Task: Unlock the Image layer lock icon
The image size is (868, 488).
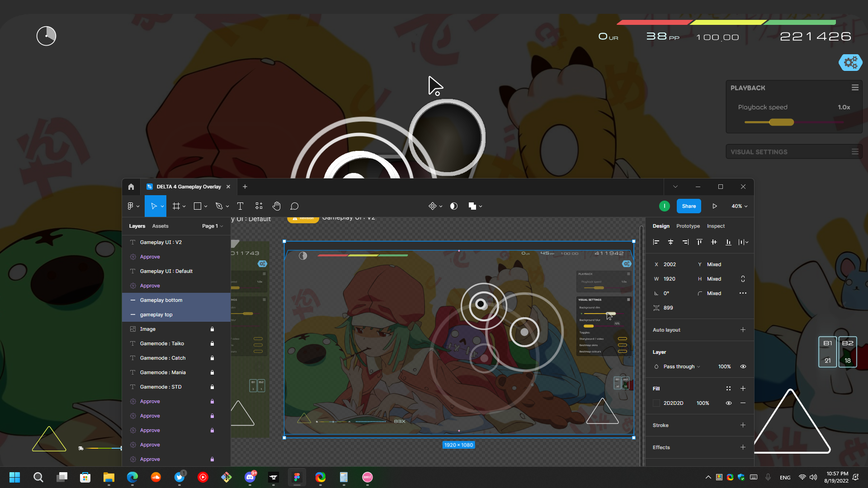Action: tap(212, 329)
